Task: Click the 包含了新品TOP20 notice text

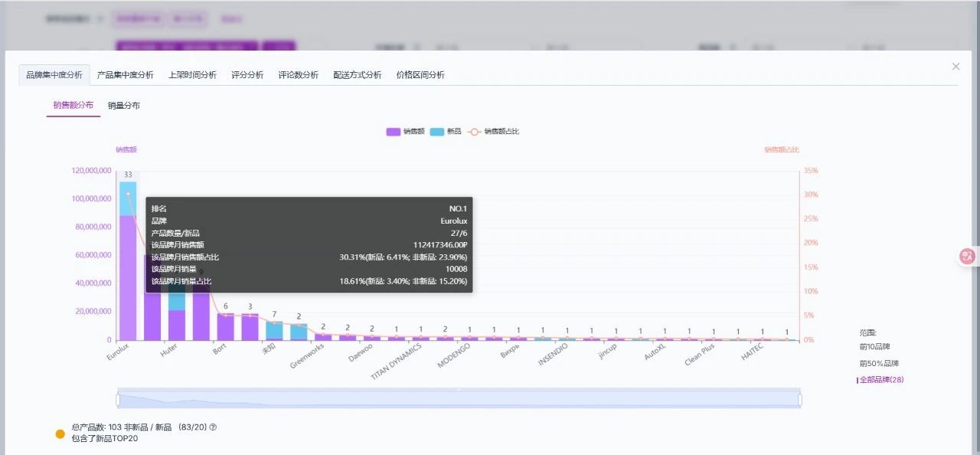Action: (x=105, y=438)
